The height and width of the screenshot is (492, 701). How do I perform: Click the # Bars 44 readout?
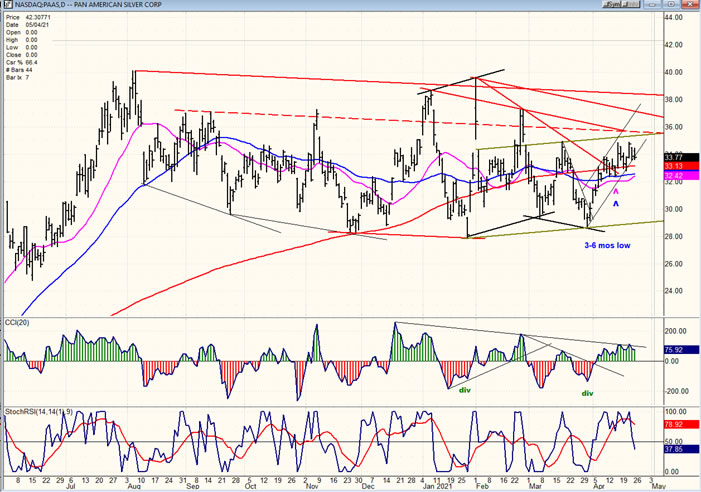coord(19,70)
